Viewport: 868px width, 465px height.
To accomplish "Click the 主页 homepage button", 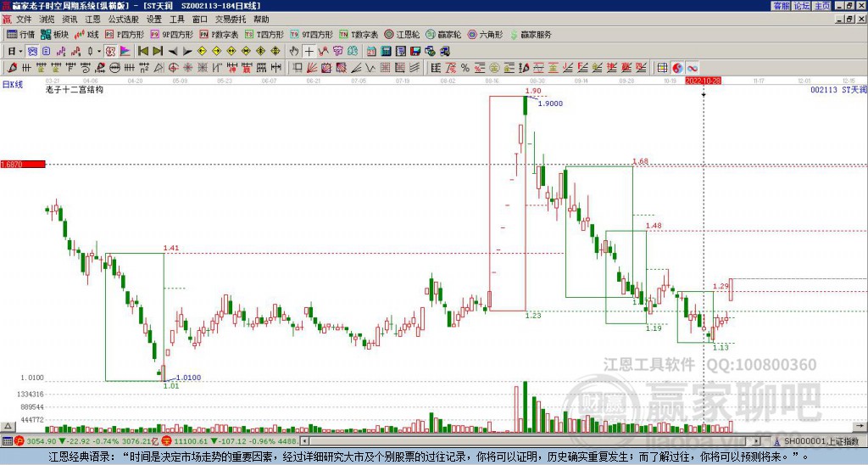I will 821,6.
